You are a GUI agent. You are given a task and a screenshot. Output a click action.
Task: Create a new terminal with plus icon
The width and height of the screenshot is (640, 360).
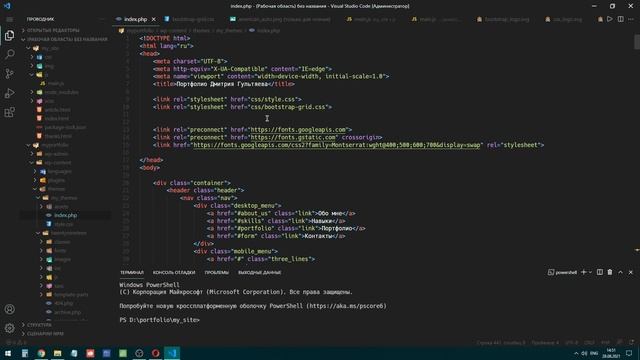[x=584, y=272]
